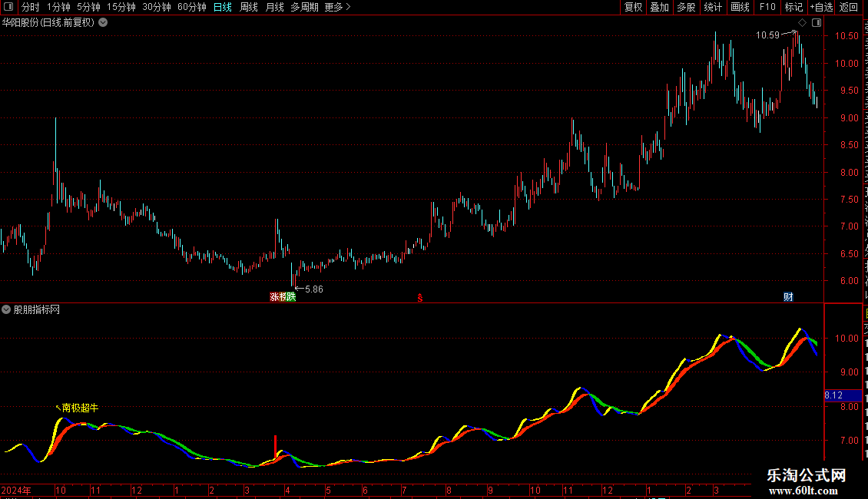Click the 6.00 price axis label
This screenshot has height=499, width=868.
pos(849,281)
